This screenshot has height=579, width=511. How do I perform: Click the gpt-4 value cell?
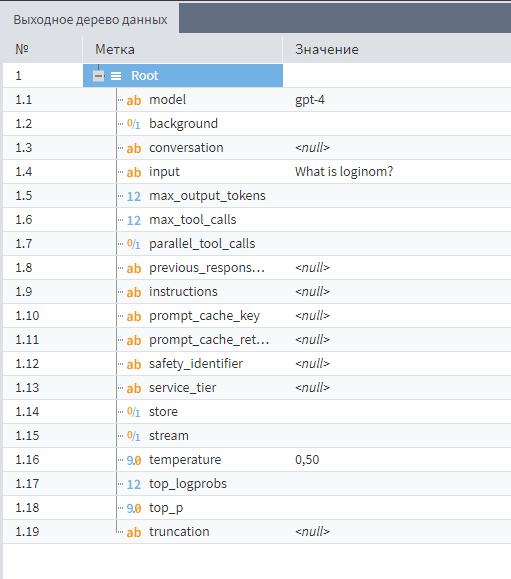[310, 100]
